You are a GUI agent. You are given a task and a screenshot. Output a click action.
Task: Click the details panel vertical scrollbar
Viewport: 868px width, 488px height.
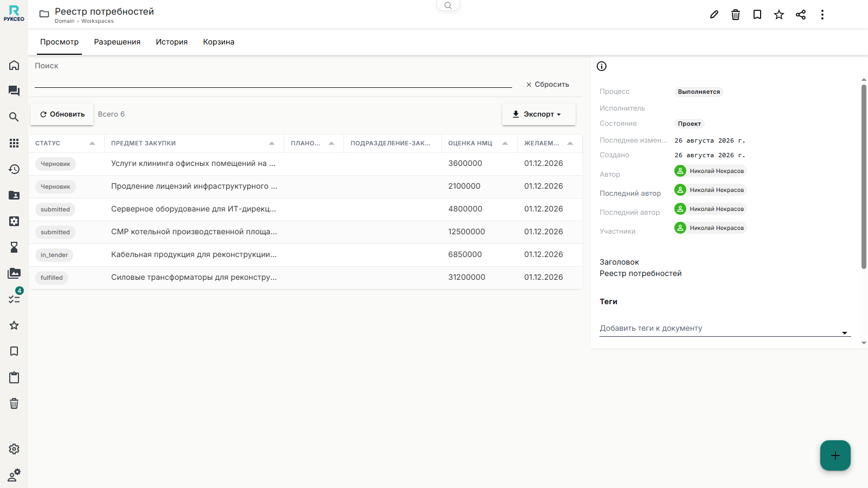coord(864,176)
